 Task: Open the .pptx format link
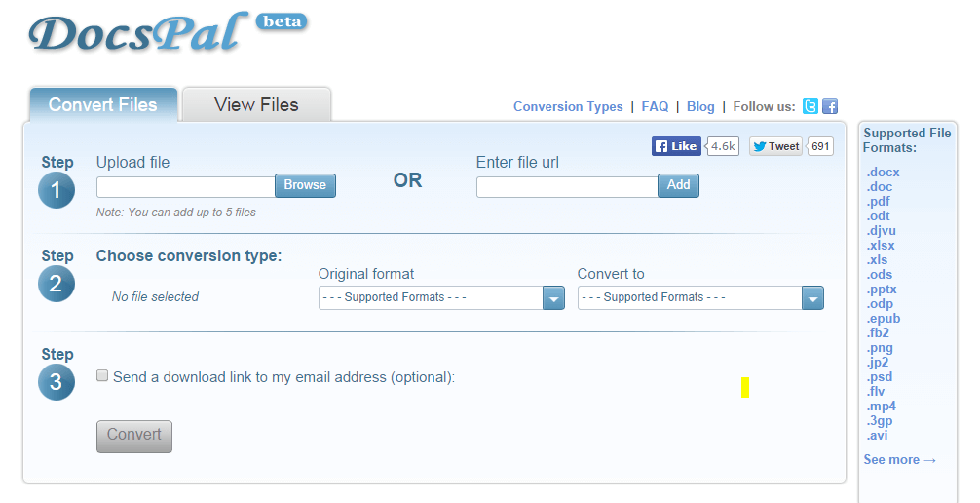pyautogui.click(x=882, y=290)
